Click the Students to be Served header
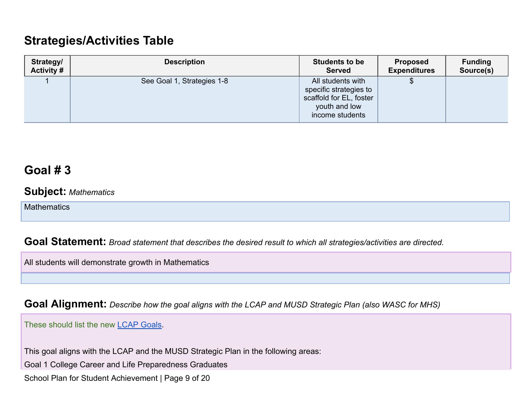Viewport: 532px width, 411px height. coord(338,66)
